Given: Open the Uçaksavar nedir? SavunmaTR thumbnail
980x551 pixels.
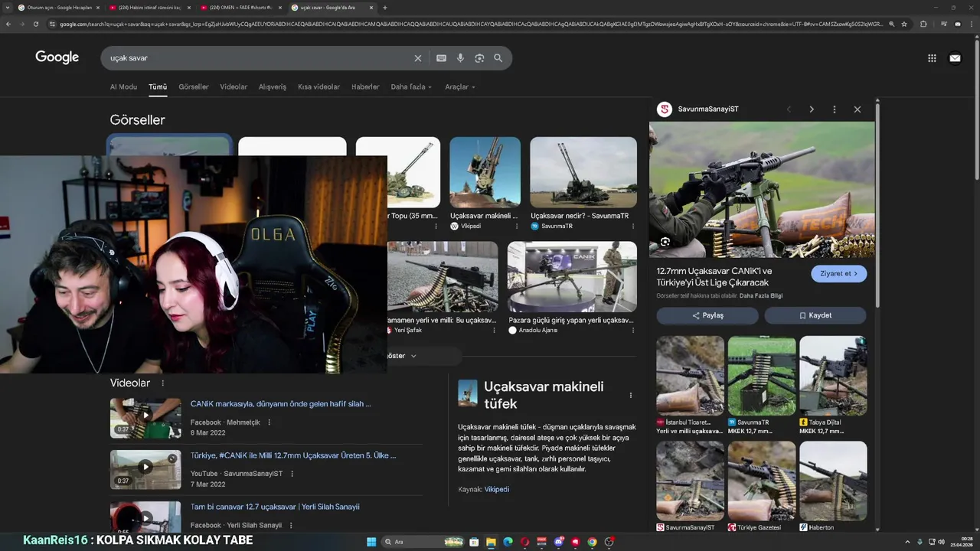Looking at the screenshot, I should click(583, 172).
